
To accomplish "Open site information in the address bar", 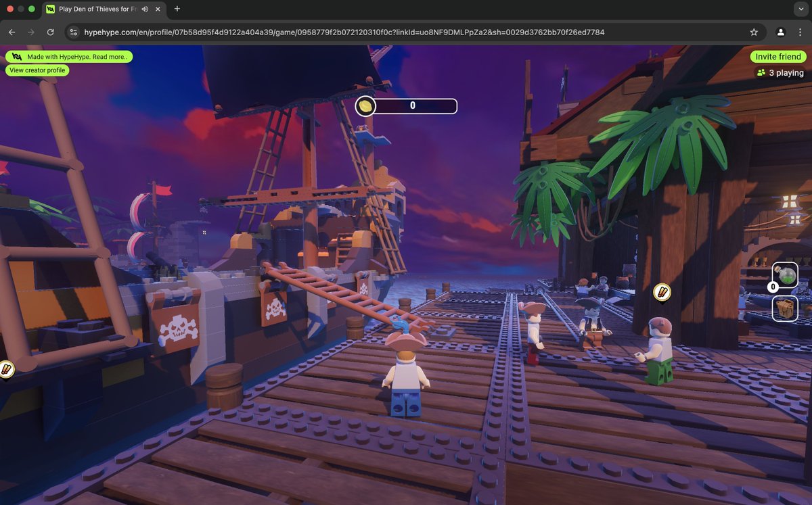I will [x=72, y=31].
